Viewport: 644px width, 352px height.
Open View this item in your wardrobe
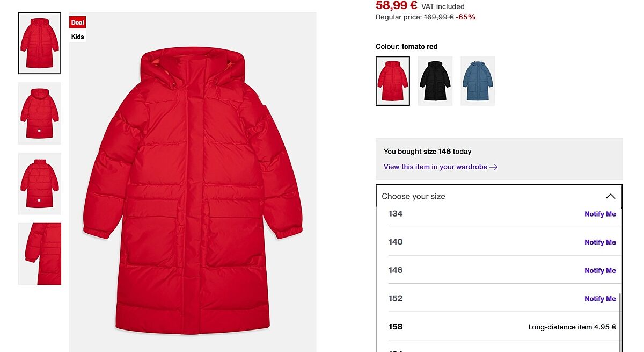tap(435, 167)
